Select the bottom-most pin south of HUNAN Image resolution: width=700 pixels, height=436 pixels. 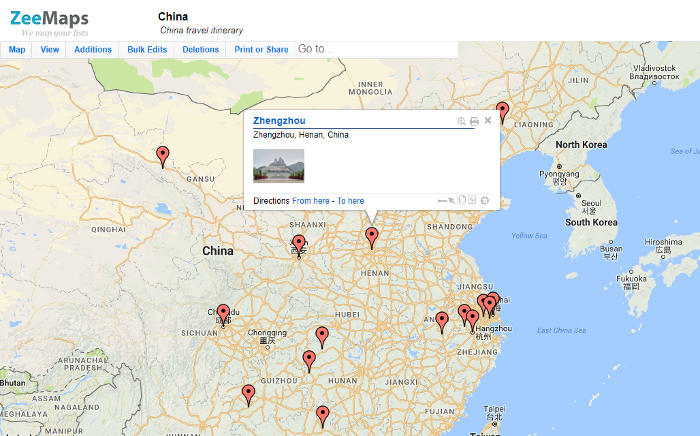coord(323,416)
